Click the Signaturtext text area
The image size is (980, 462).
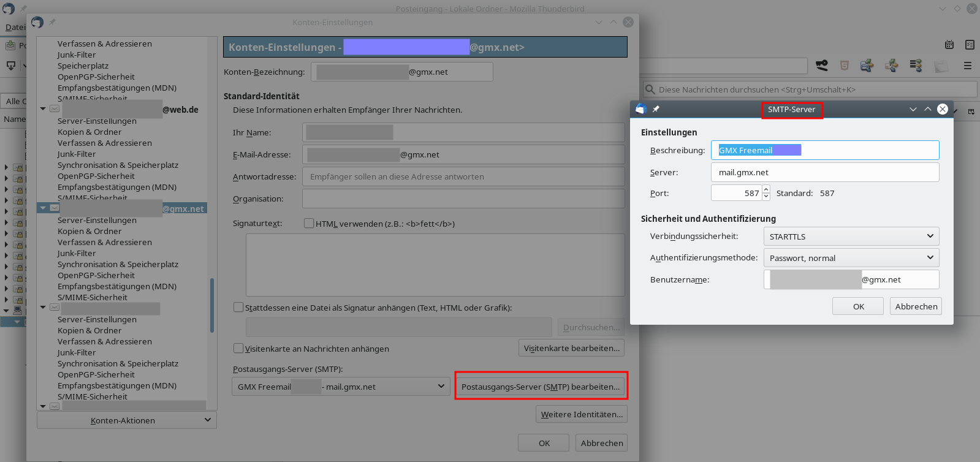point(435,265)
